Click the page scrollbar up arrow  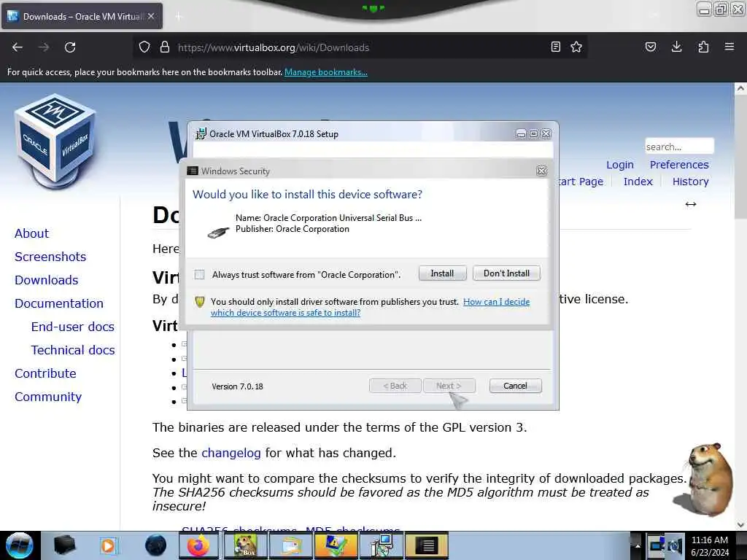pyautogui.click(x=740, y=88)
